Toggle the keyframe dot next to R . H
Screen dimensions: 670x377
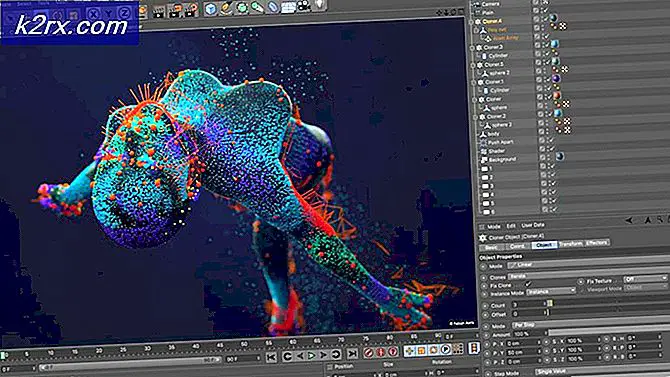[607, 339]
